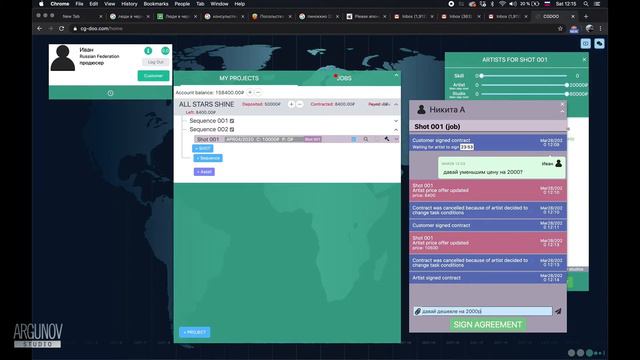640x360 pixels.
Task: Edit Sequence 001 name
Action: 232,121
